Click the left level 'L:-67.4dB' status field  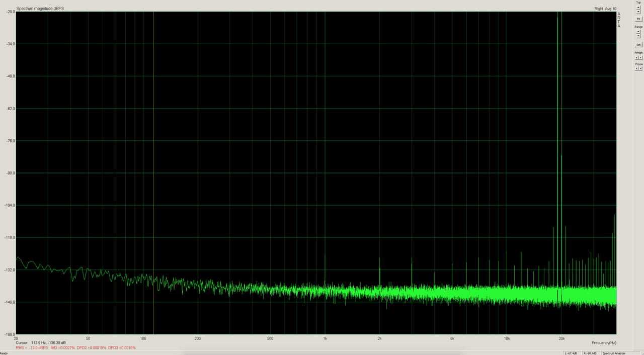pos(573,353)
